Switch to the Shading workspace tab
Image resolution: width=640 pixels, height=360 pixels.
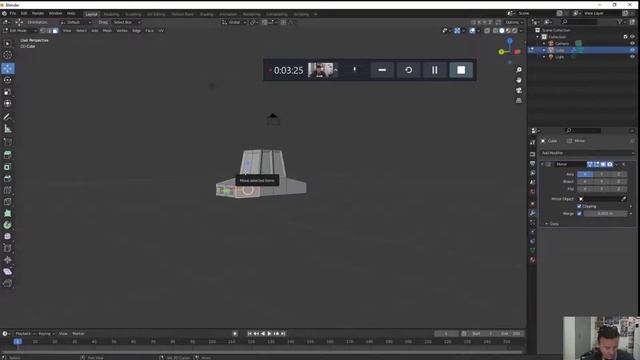(207, 14)
